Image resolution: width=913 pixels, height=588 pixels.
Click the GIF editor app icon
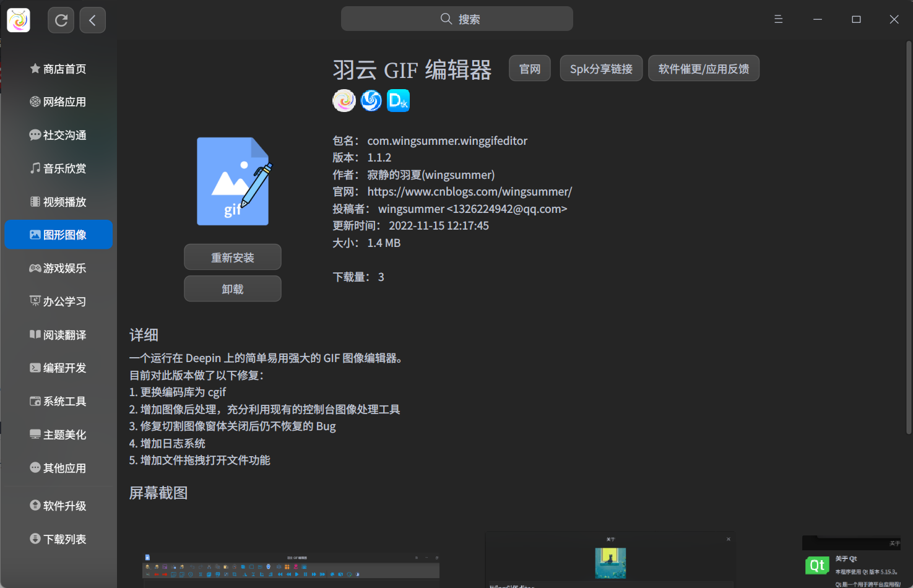point(234,181)
